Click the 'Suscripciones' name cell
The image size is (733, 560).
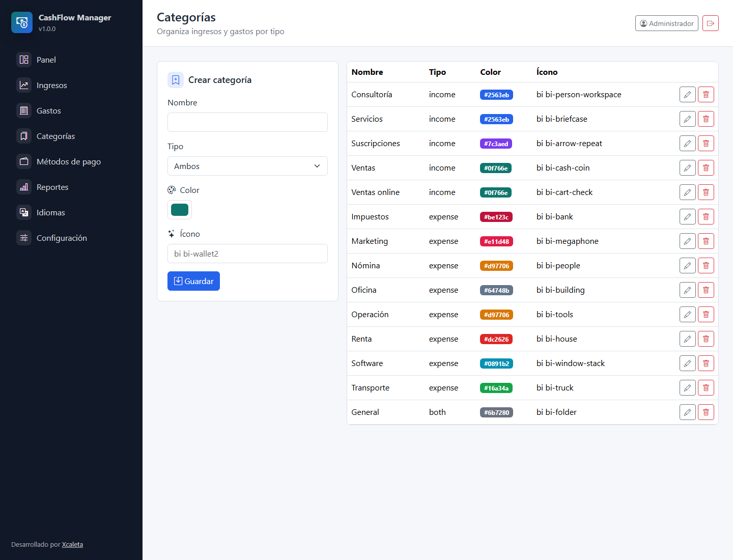click(376, 144)
